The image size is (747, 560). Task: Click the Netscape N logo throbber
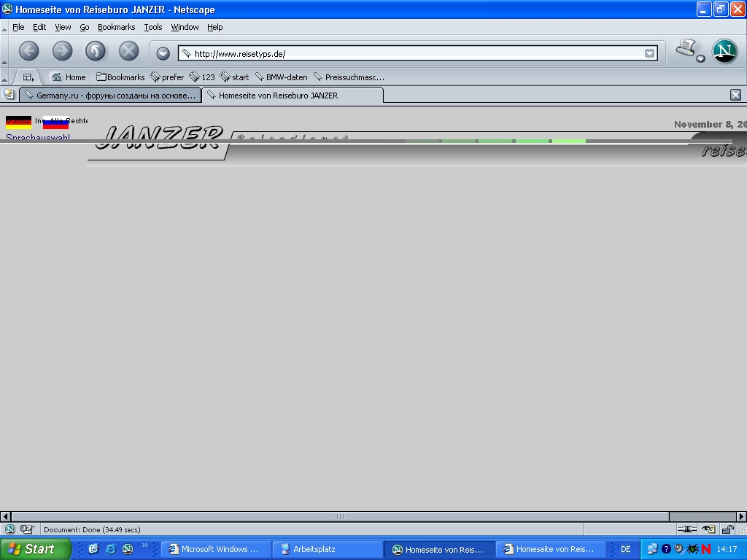(724, 51)
